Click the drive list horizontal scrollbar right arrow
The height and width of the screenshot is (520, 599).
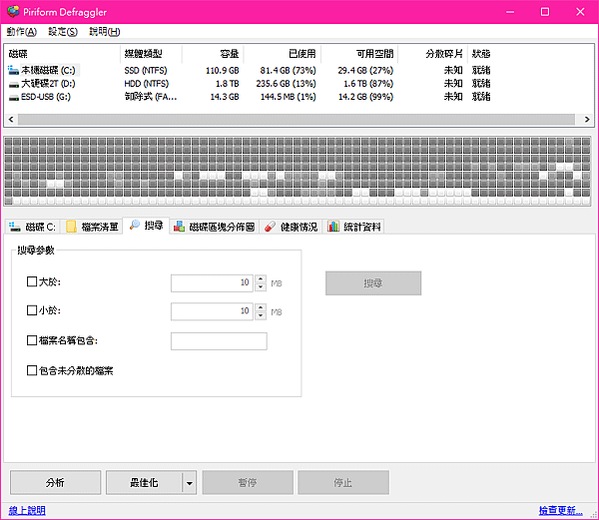tap(587, 120)
